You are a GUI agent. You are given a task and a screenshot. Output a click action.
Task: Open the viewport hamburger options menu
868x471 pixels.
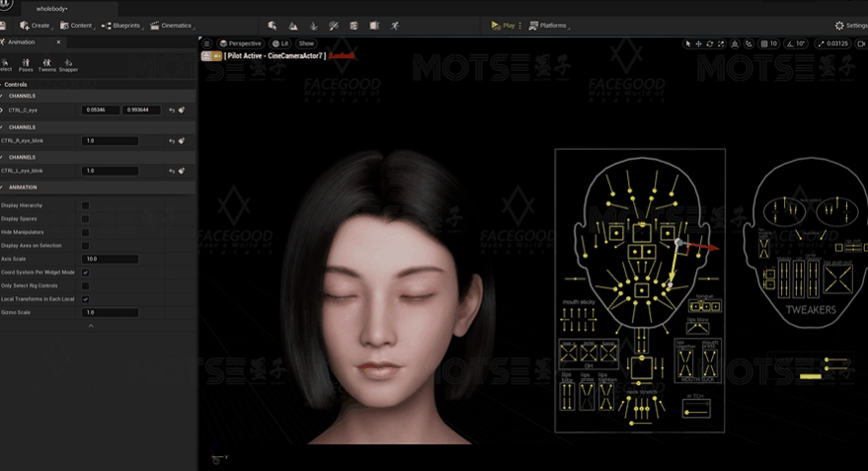click(x=206, y=43)
